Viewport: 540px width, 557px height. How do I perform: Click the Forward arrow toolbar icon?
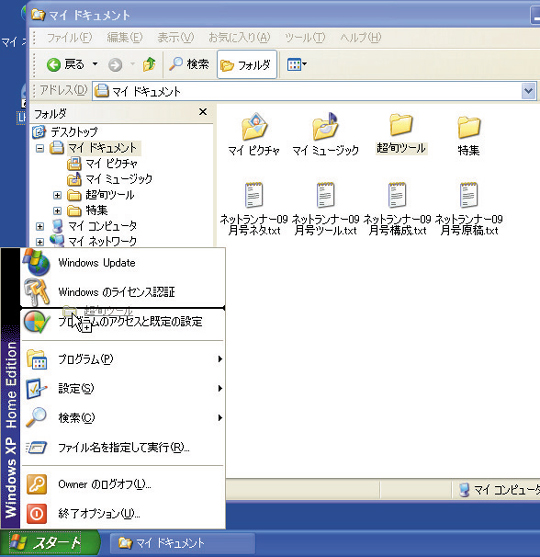pyautogui.click(x=115, y=65)
